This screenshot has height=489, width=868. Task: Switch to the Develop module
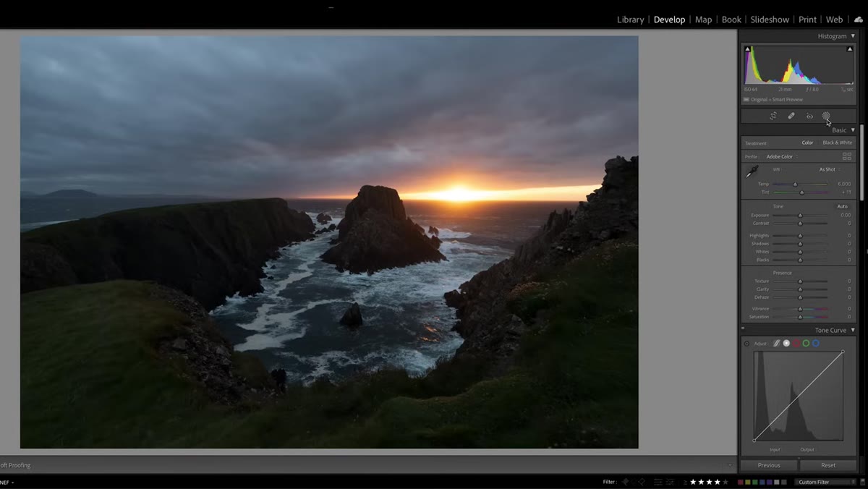(669, 20)
